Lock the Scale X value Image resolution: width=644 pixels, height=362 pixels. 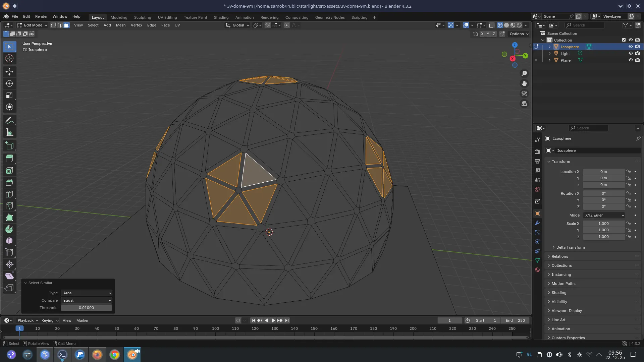click(x=629, y=224)
